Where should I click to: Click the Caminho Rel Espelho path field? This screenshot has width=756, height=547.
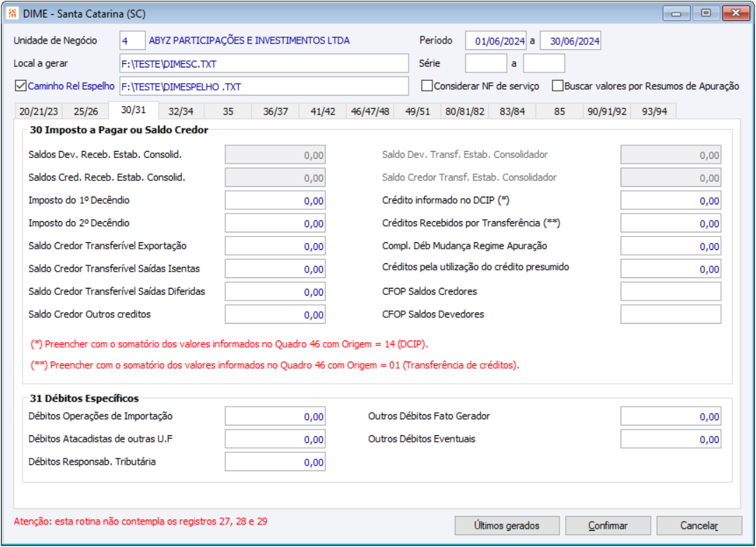pyautogui.click(x=264, y=86)
